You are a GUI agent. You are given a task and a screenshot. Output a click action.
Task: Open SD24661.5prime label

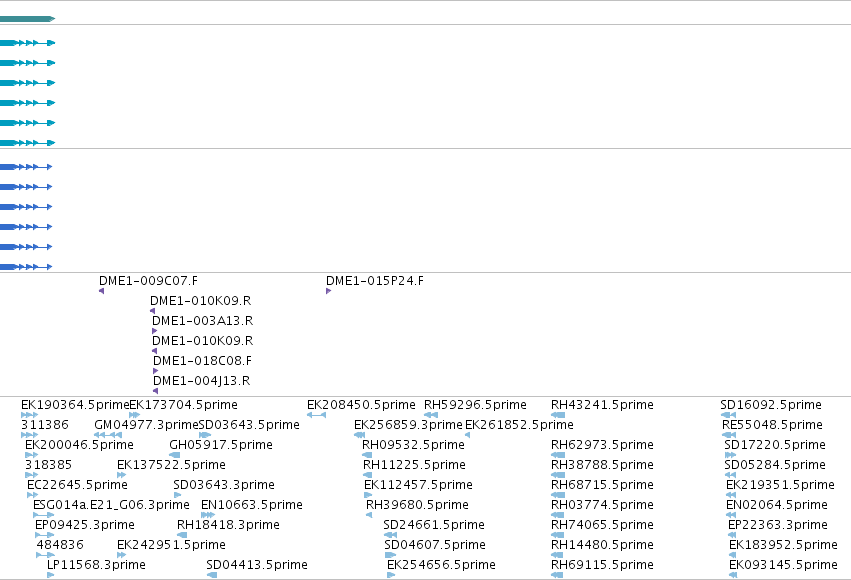(x=434, y=525)
